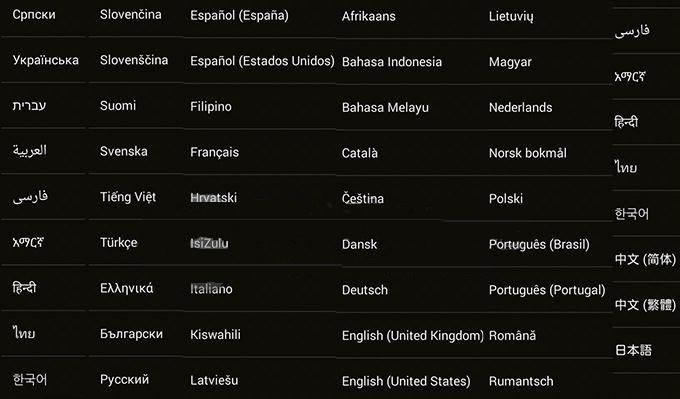Choose Bahasa Indonesia language
680x399 pixels.
[392, 62]
